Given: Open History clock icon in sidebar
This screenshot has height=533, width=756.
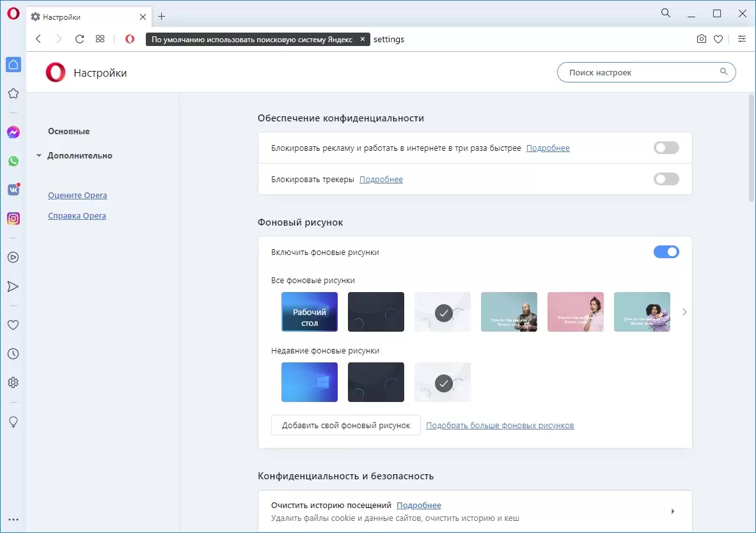Looking at the screenshot, I should (13, 353).
